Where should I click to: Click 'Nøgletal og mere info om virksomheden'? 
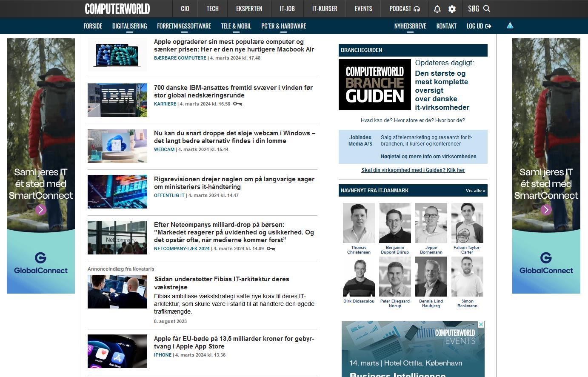point(428,157)
